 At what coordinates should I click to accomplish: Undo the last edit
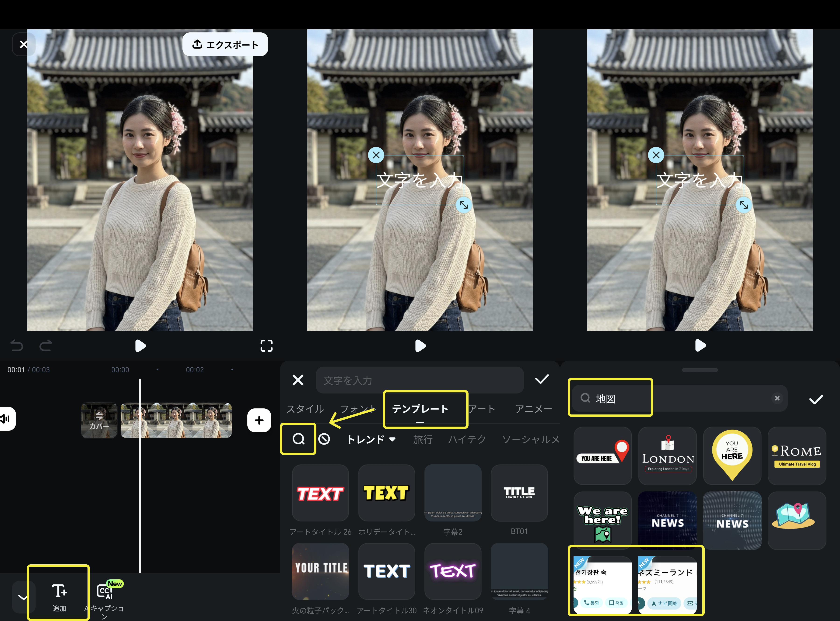tap(17, 346)
